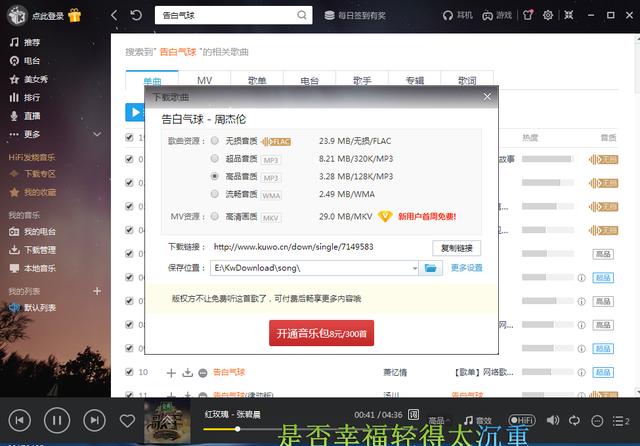Click 每日签到有奖 link

[355, 16]
